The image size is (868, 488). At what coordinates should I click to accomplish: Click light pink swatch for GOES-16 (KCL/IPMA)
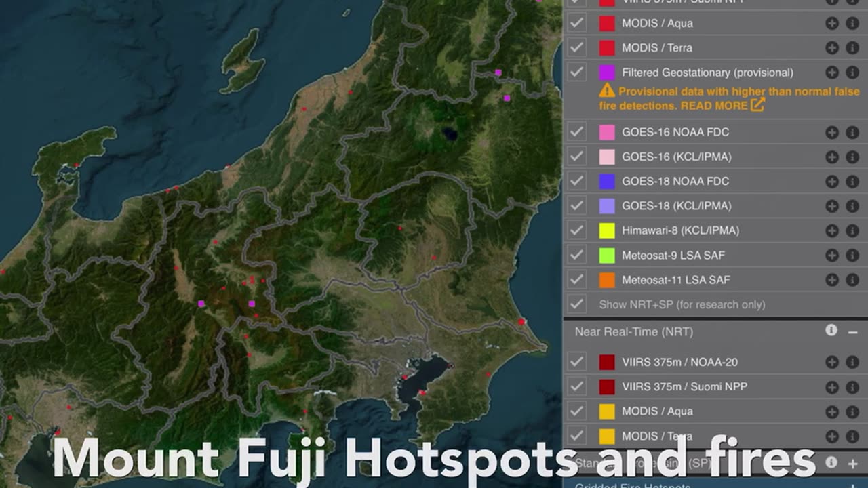point(607,157)
